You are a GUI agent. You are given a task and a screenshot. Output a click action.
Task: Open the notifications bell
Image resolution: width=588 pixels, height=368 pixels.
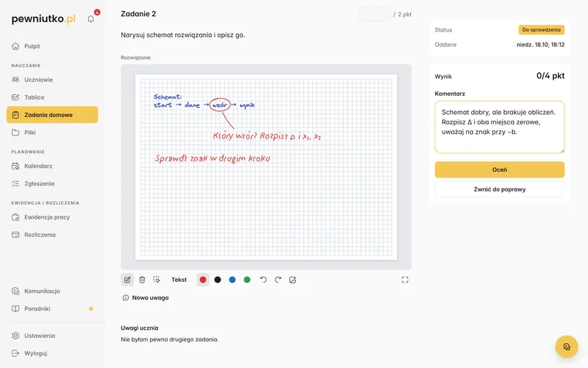[x=90, y=19]
